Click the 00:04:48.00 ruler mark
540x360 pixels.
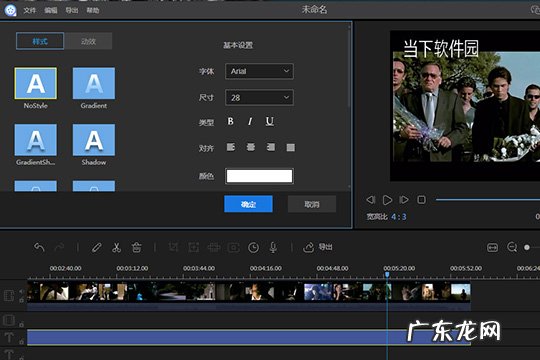coord(332,268)
